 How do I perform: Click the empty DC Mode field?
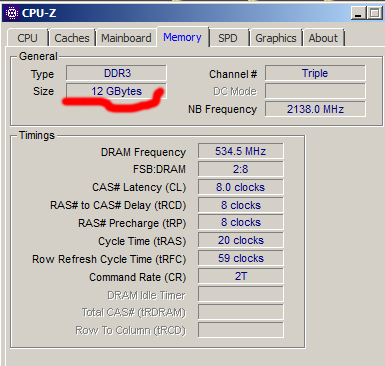point(315,91)
